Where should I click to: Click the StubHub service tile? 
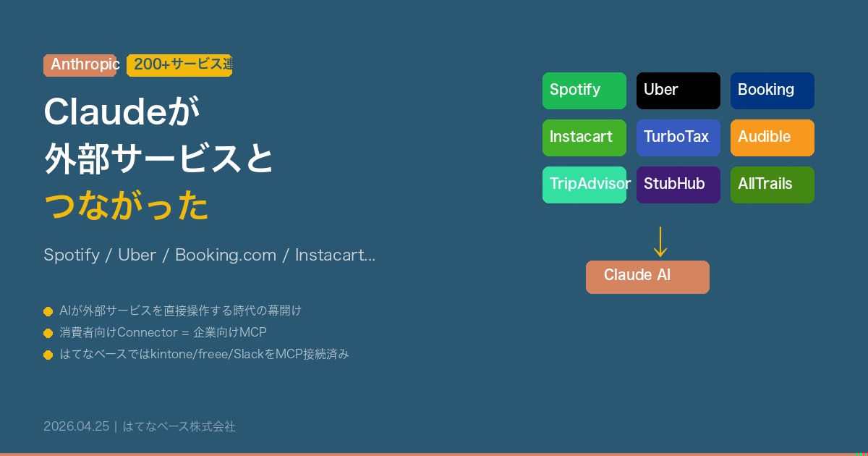[x=678, y=185]
